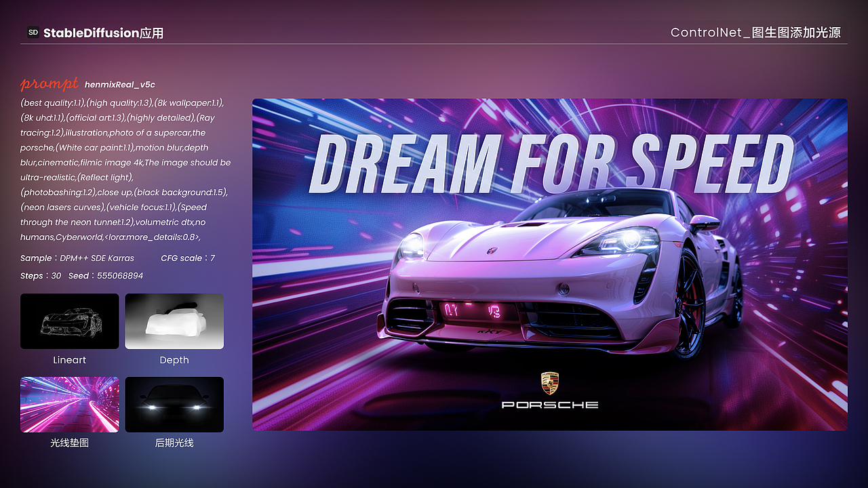Viewport: 868px width, 488px height.
Task: Click the 光线垫图 caption
Action: coord(70,443)
